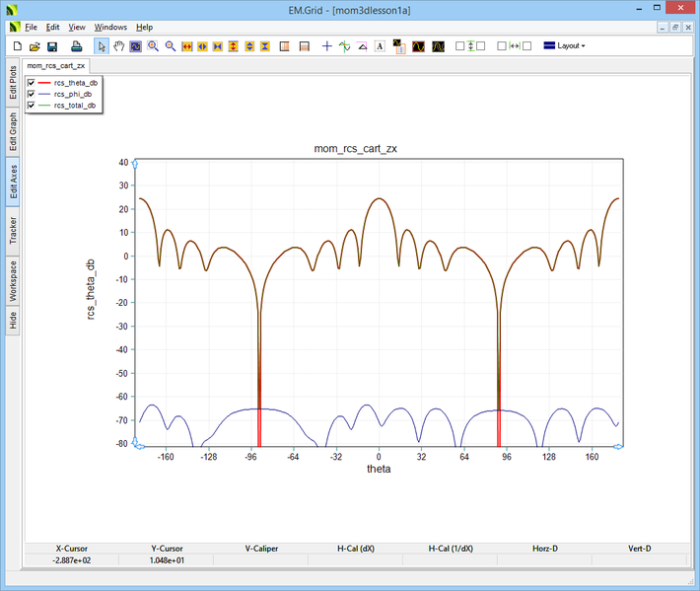Open the Edit Plots side panel
Screen dimensions: 700x591
pos(13,83)
